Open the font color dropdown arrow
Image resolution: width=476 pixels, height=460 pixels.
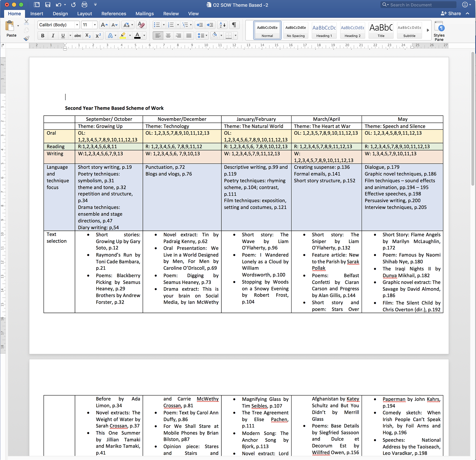pos(144,36)
